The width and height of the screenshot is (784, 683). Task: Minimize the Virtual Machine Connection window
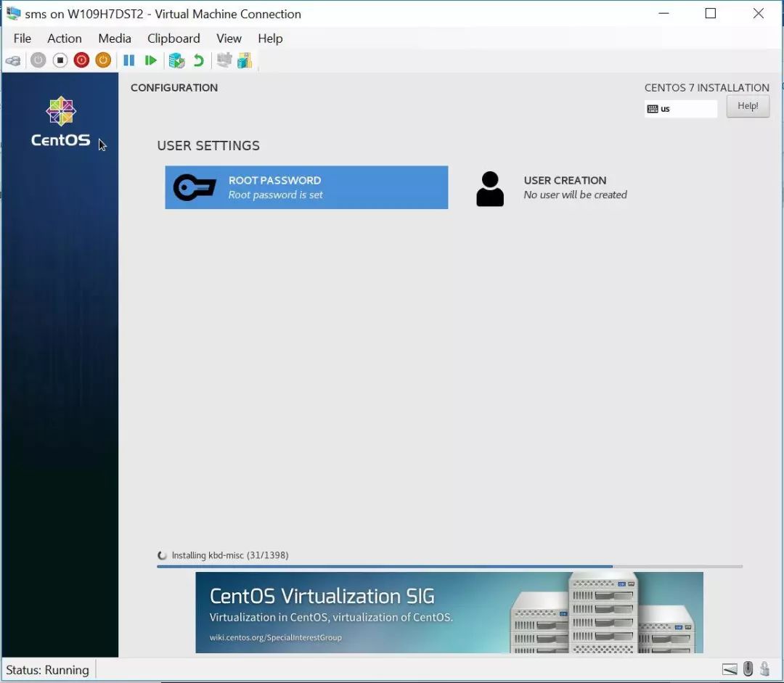[663, 14]
